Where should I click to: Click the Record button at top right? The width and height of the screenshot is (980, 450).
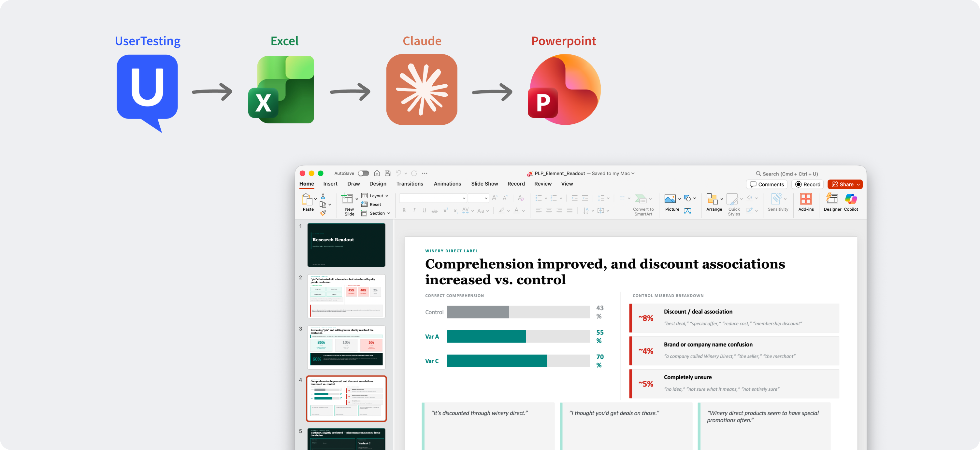coord(808,184)
